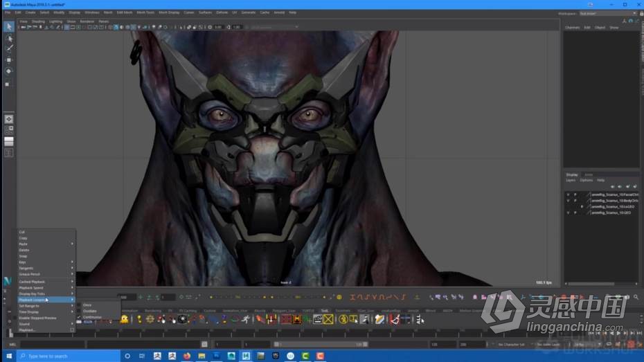Click the first red tangent curve icon
Image resolution: width=644 pixels, height=362 pixels.
pos(352,297)
